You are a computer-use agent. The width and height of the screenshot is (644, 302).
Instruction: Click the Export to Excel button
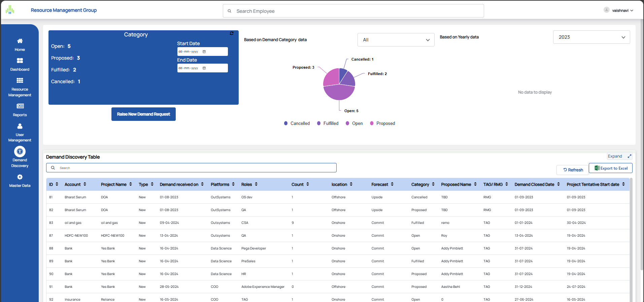tap(611, 168)
